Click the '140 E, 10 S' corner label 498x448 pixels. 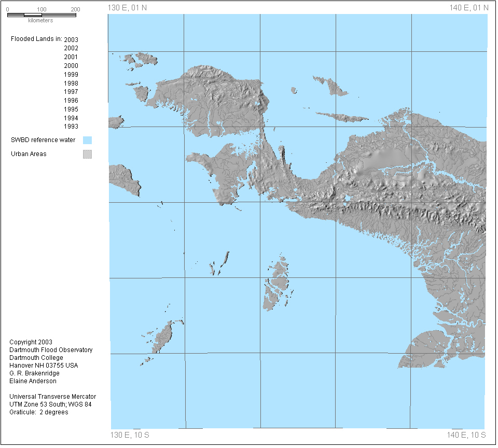[x=466, y=435]
